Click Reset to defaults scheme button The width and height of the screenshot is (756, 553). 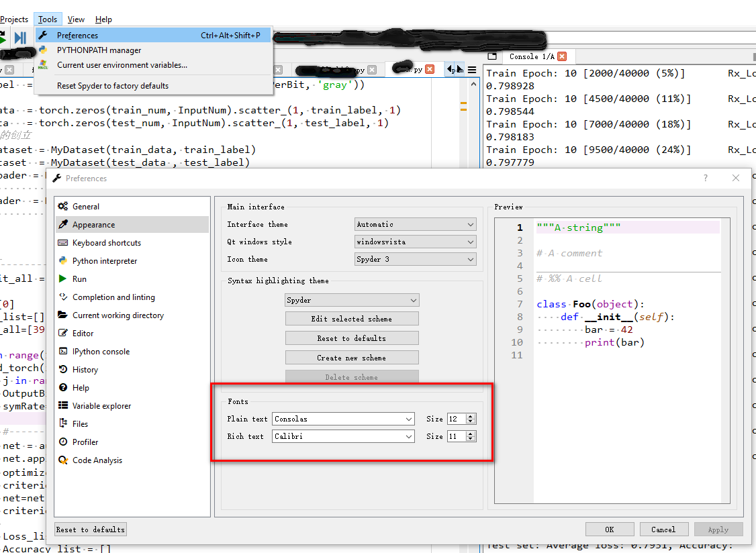[352, 338]
